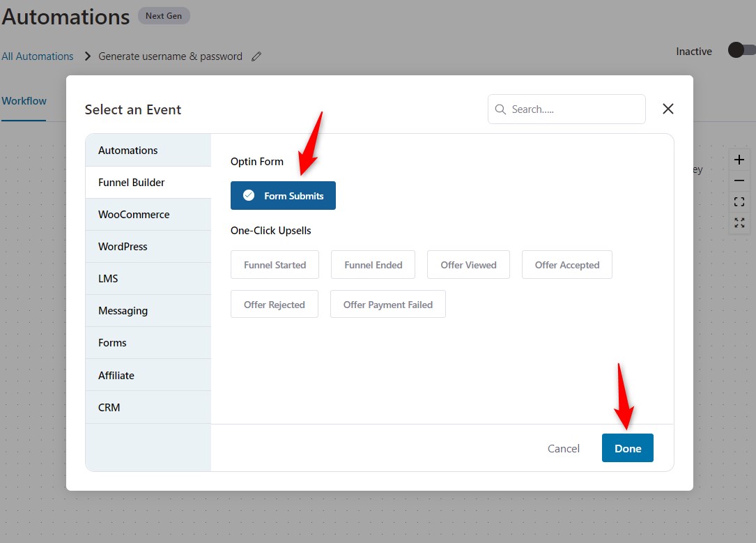Activate the automation via the Inactive toggle
The image size is (756, 543).
[741, 50]
